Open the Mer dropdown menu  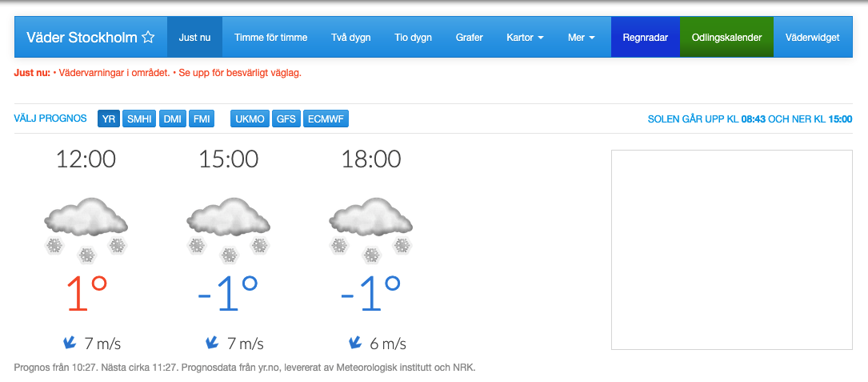click(582, 38)
